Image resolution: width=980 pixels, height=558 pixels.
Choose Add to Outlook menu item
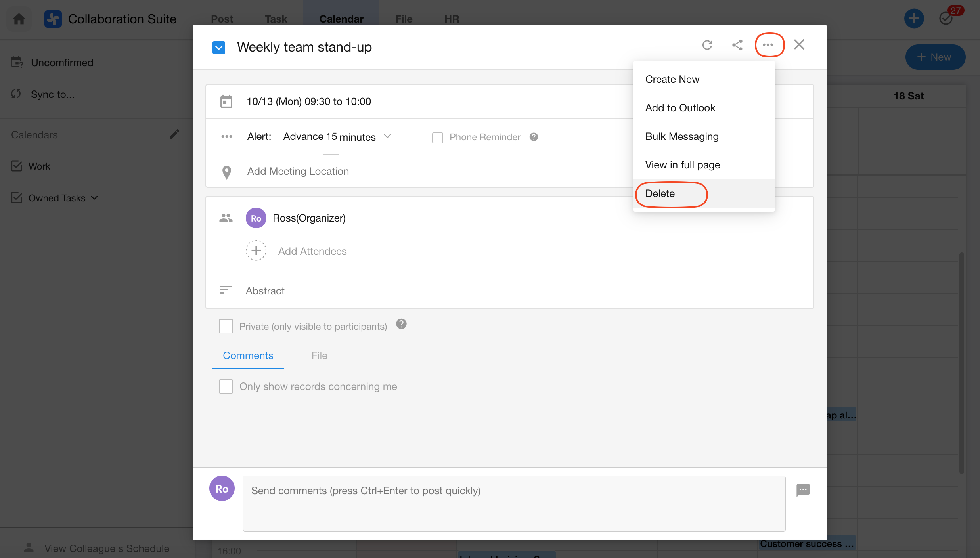pyautogui.click(x=680, y=108)
